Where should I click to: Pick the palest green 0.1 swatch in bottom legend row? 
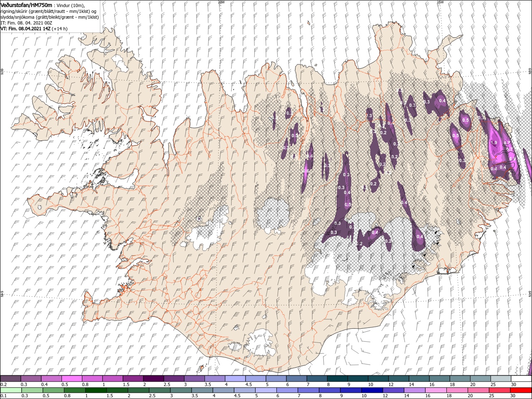tap(11, 390)
